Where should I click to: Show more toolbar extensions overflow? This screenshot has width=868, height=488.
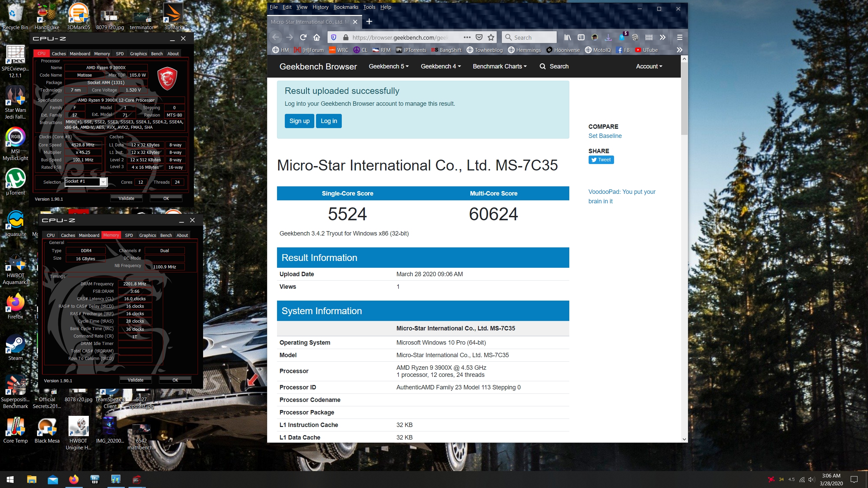coord(663,37)
